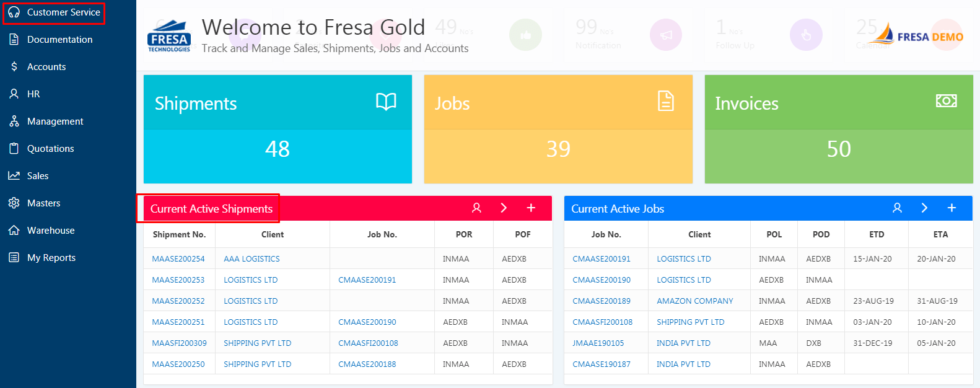Viewport: 980px width, 388px height.
Task: Open shipment MAASE200251
Action: pos(178,322)
